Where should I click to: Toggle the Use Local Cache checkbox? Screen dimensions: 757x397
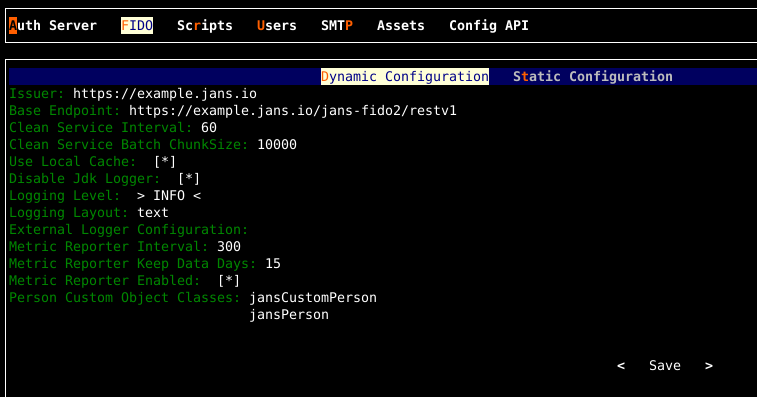click(x=165, y=161)
